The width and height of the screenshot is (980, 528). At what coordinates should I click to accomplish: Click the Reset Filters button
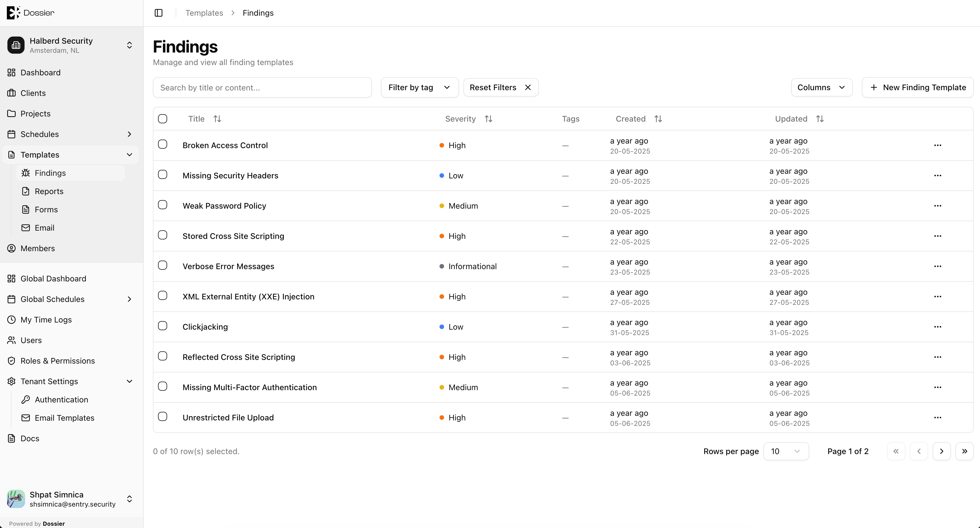tap(501, 88)
